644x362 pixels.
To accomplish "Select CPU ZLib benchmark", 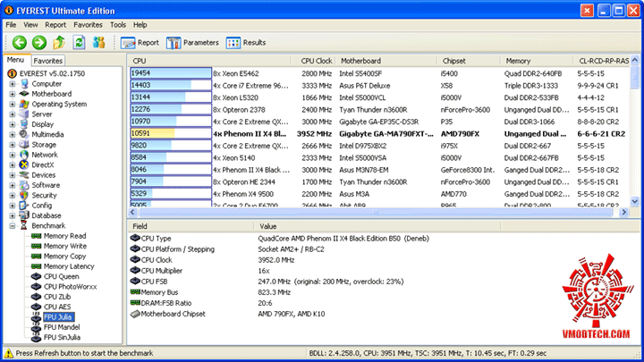I will pos(57,297).
